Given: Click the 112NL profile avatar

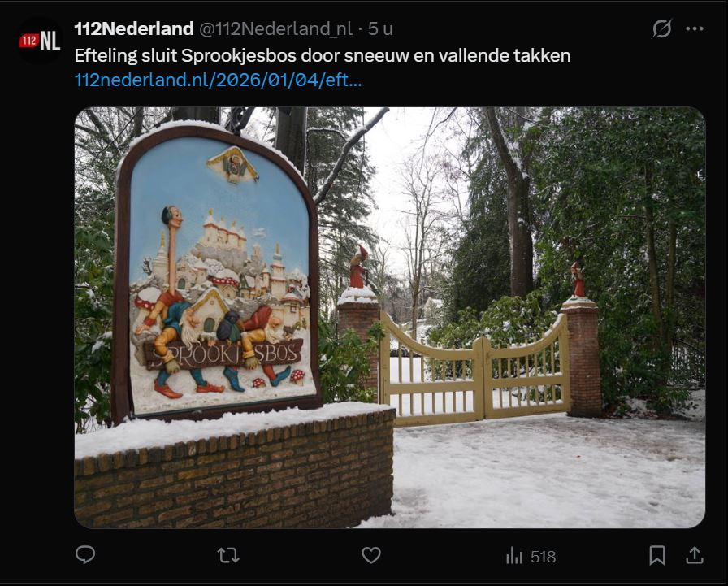Looking at the screenshot, I should point(40,41).
